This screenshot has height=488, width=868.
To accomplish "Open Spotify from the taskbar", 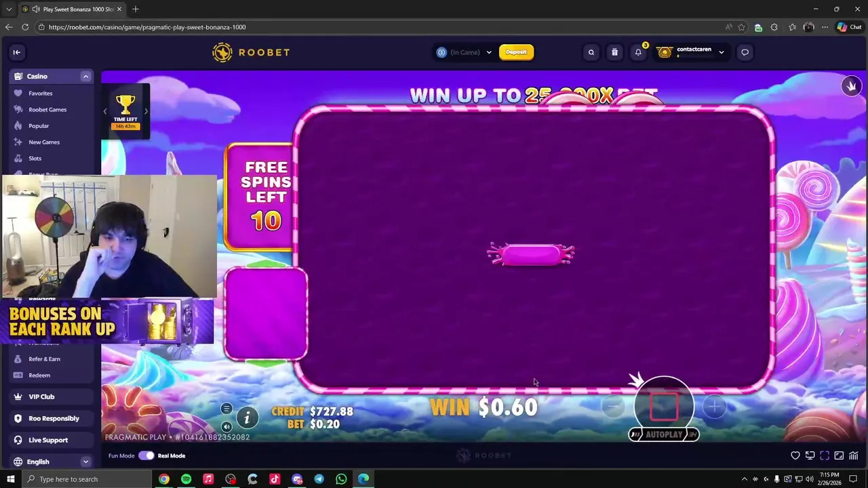I will (186, 479).
